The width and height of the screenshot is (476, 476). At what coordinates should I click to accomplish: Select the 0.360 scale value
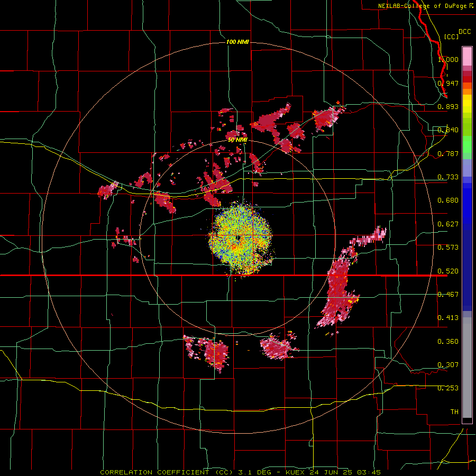(x=448, y=342)
